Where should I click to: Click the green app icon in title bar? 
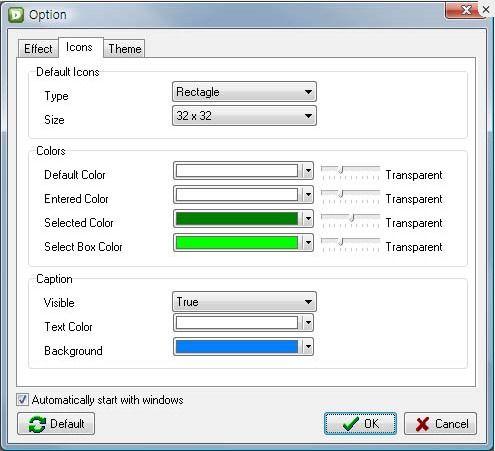point(16,15)
